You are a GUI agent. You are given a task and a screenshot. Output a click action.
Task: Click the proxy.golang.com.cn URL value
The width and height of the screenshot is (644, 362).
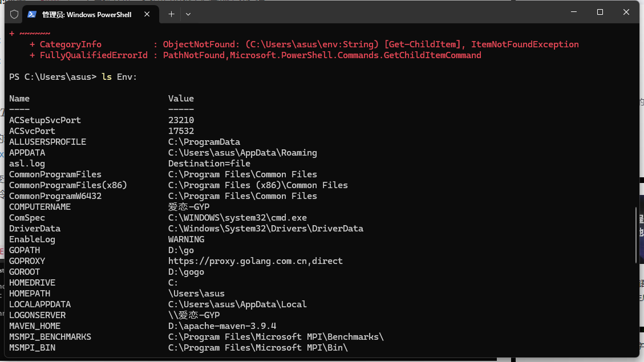coord(256,261)
